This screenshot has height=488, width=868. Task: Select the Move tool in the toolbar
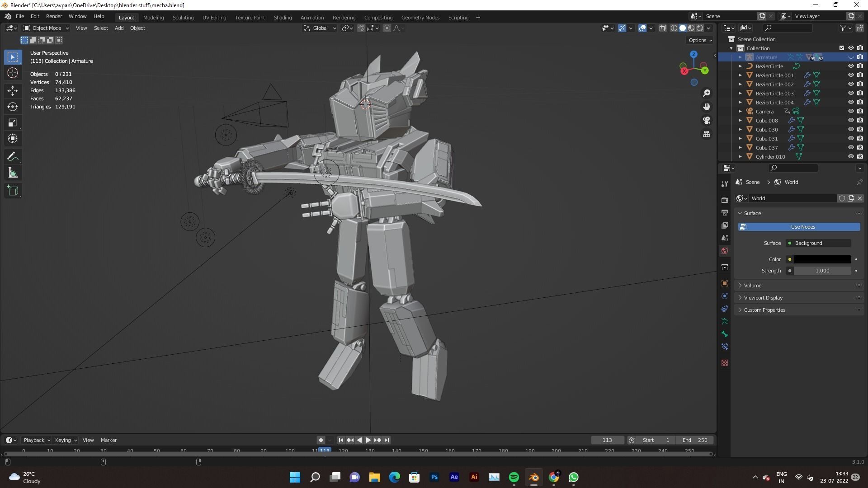tap(13, 91)
